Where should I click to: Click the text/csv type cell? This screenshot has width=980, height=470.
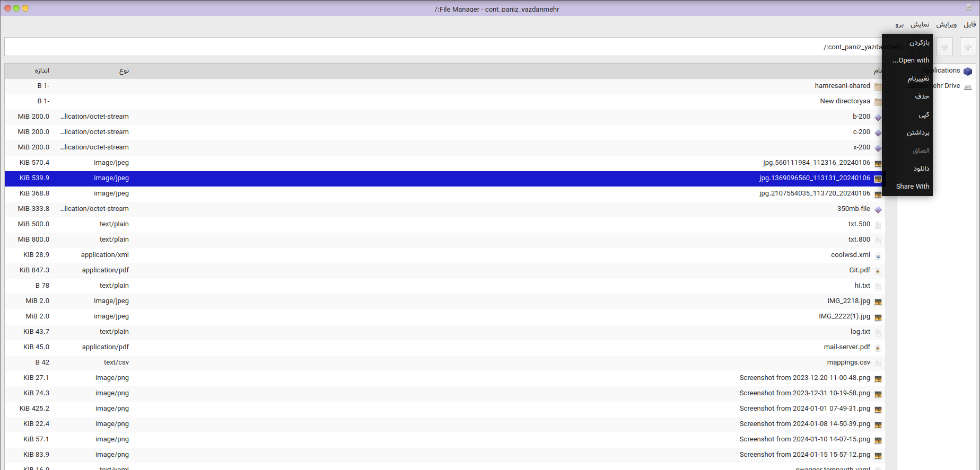(116, 362)
